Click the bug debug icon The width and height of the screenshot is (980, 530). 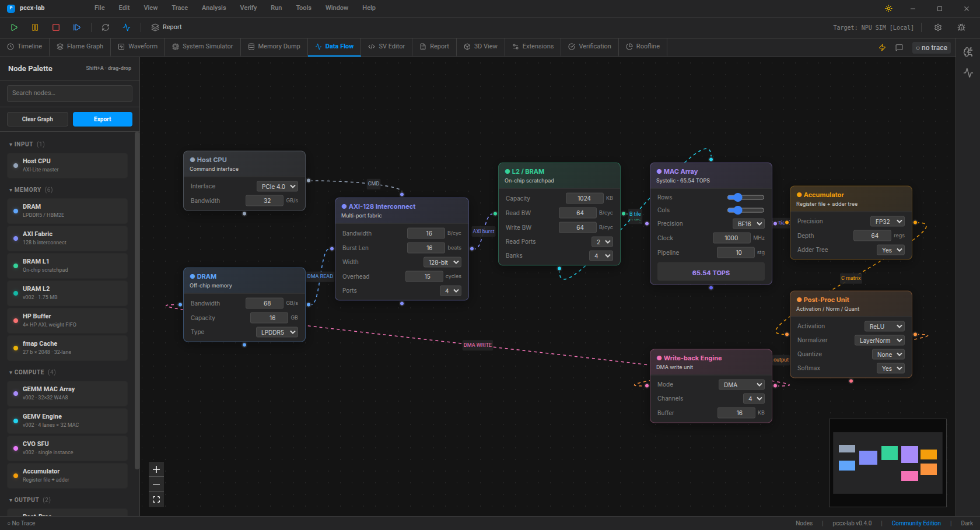click(x=961, y=27)
